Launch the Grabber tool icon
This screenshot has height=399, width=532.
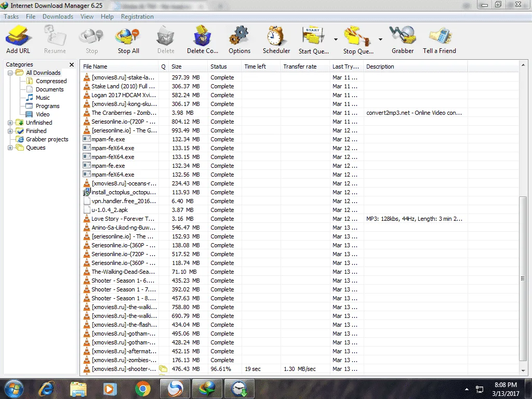pyautogui.click(x=403, y=39)
